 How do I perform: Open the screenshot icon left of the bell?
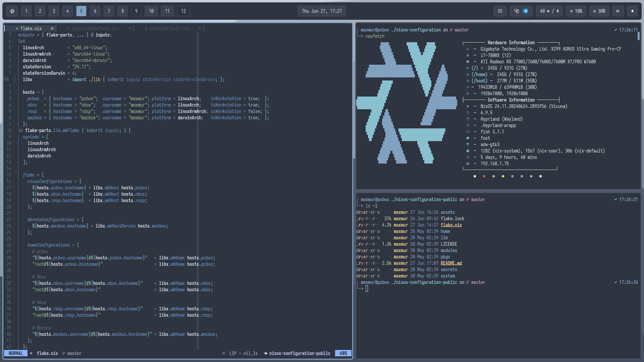coord(618,11)
